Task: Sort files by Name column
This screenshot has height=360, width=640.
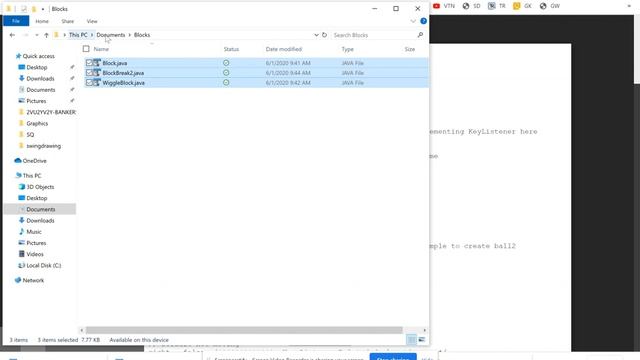Action: (x=101, y=49)
